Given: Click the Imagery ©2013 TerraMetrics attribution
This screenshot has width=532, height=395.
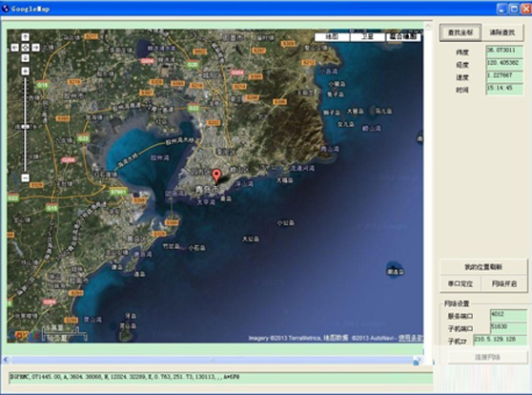Looking at the screenshot, I should 285,338.
